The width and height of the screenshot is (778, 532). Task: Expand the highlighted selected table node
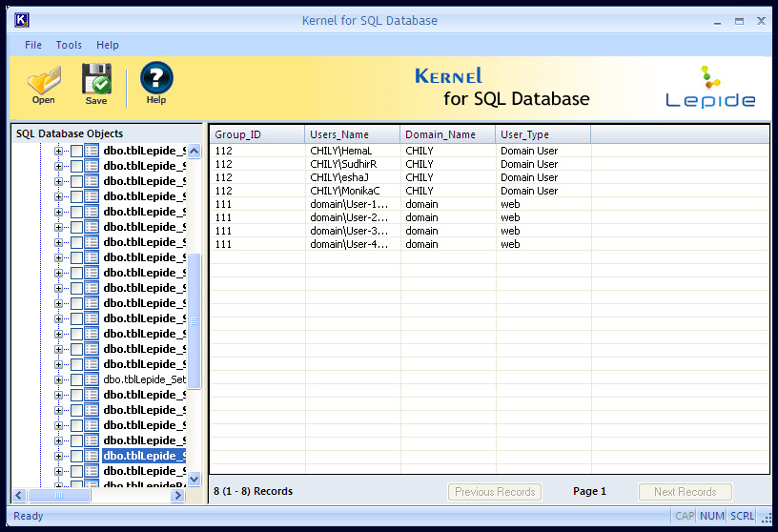(x=58, y=456)
